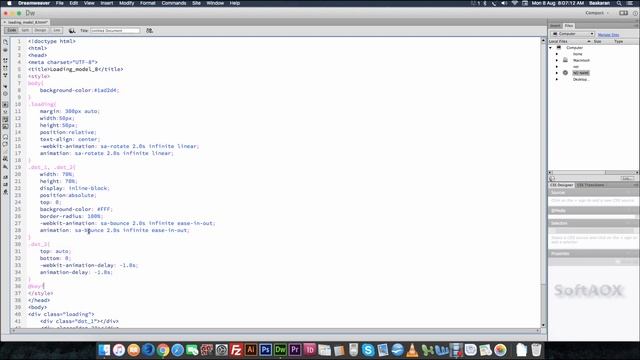Open Dreamweaver from the Dock
The width and height of the screenshot is (640, 360).
point(280,350)
